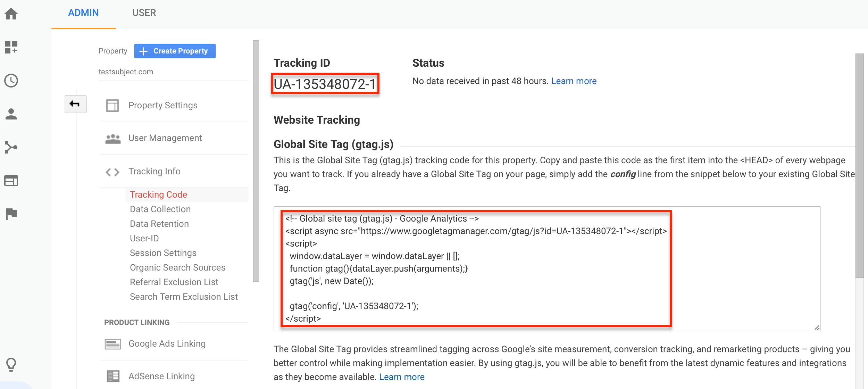The width and height of the screenshot is (868, 389).
Task: Open Google Ads Linking
Action: 167,344
